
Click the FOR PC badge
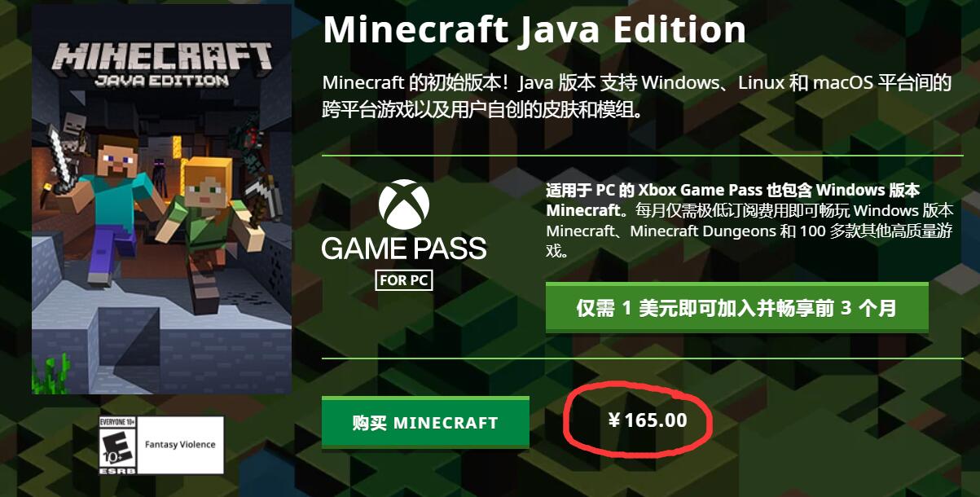pos(404,279)
